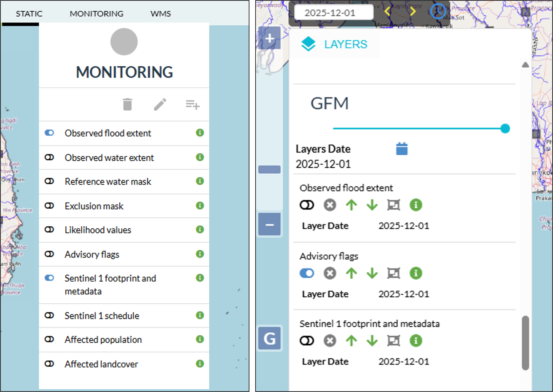553x392 pixels.
Task: Move Sentinel 1 footprint layer down
Action: pos(372,341)
